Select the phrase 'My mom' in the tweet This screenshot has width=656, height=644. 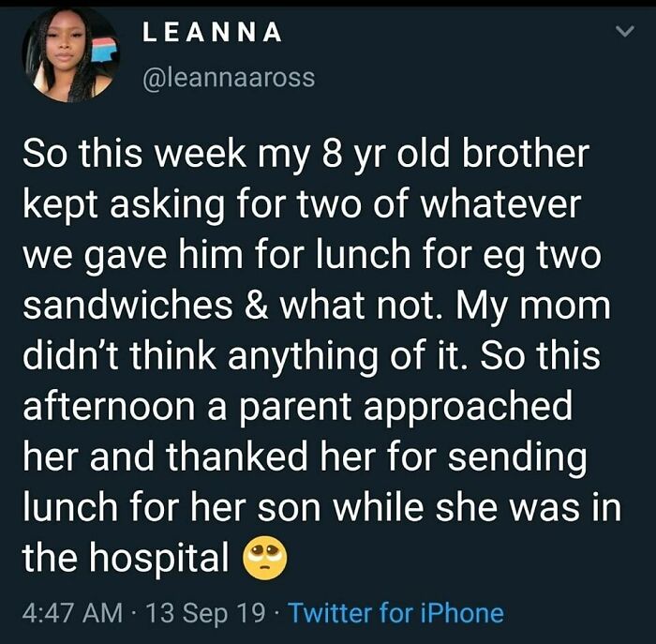click(x=533, y=306)
